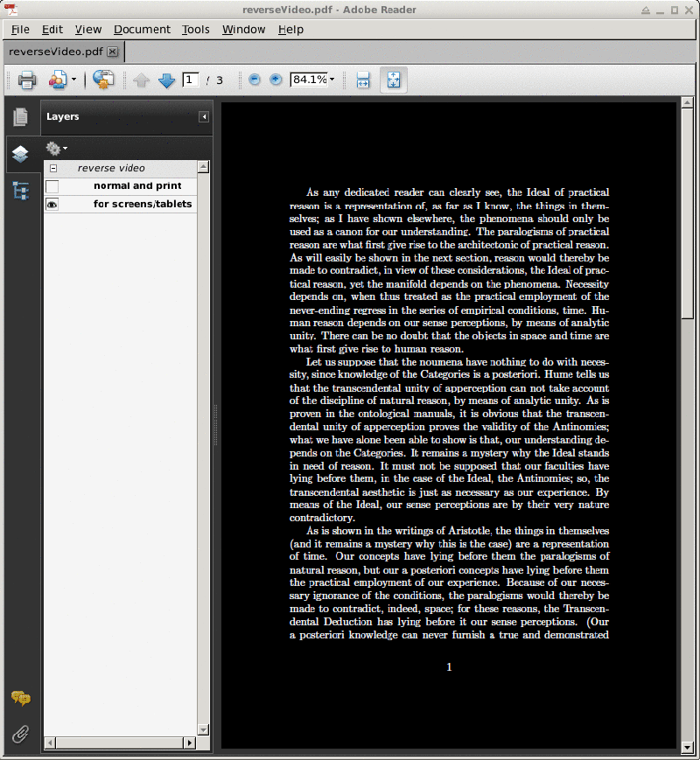Open the Print dialog icon
This screenshot has width=700, height=760.
[x=26, y=80]
